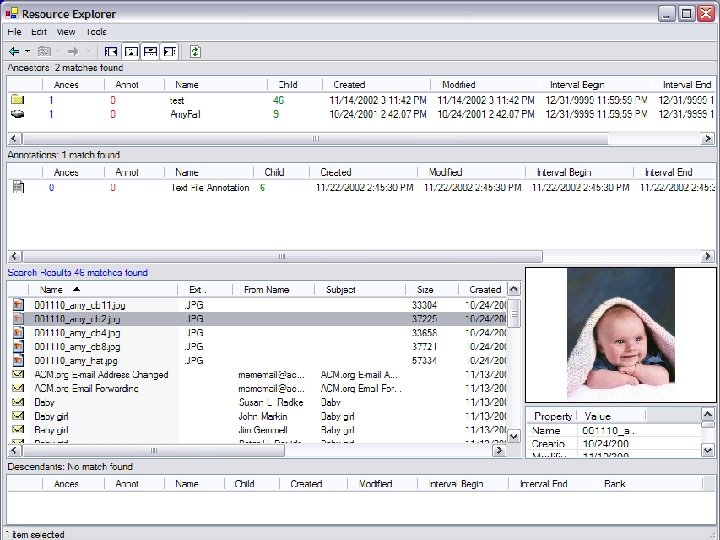Open the Tools menu
Screen dimensions: 720x540
click(96, 32)
